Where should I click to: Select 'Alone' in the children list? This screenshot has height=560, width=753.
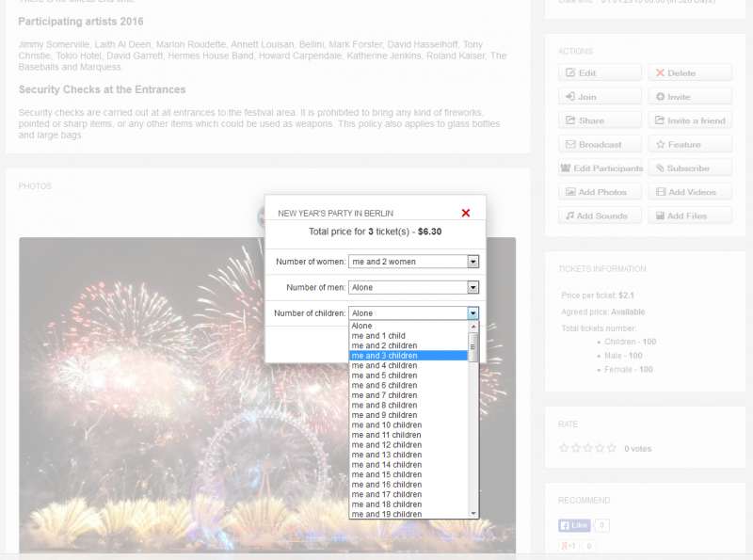click(x=409, y=326)
